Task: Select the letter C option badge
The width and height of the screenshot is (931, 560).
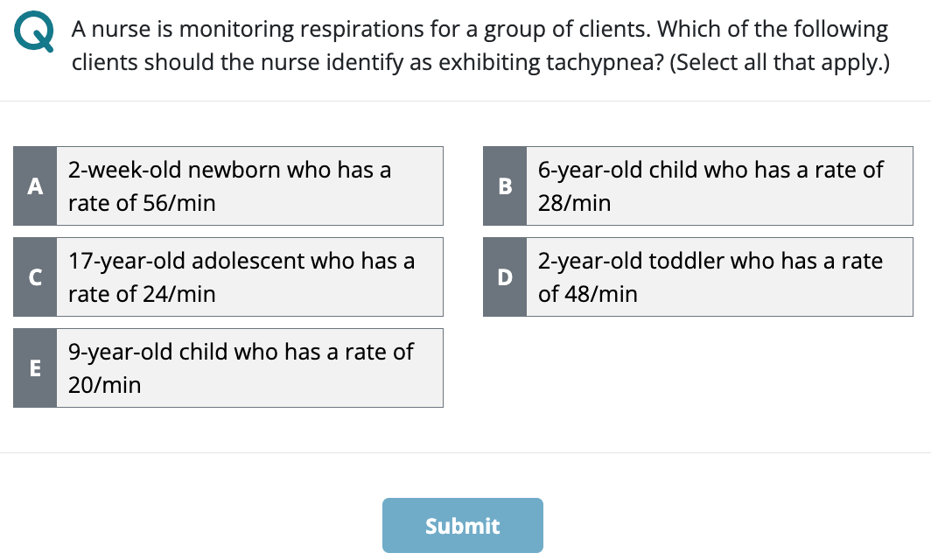Action: pos(35,276)
